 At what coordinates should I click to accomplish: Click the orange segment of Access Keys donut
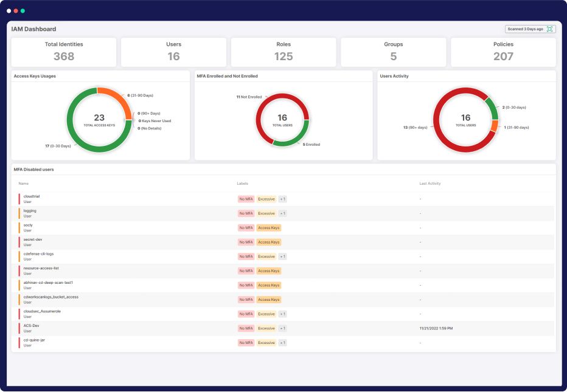pyautogui.click(x=120, y=100)
